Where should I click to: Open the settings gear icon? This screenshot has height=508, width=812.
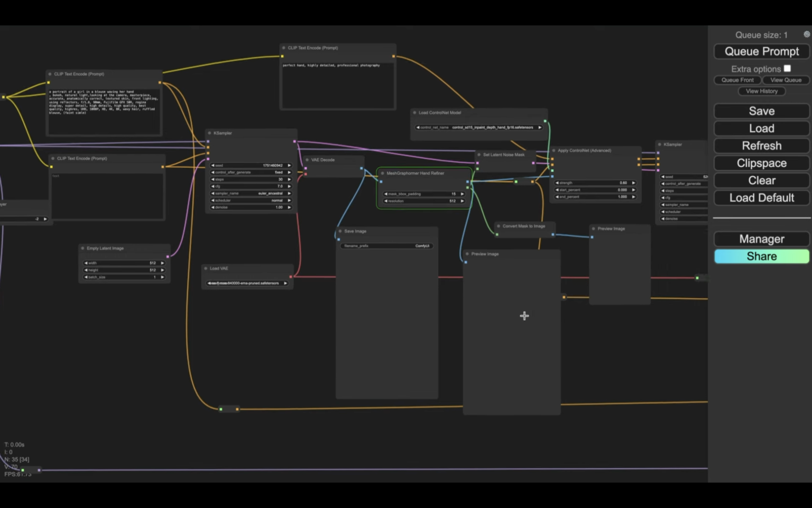tap(806, 34)
